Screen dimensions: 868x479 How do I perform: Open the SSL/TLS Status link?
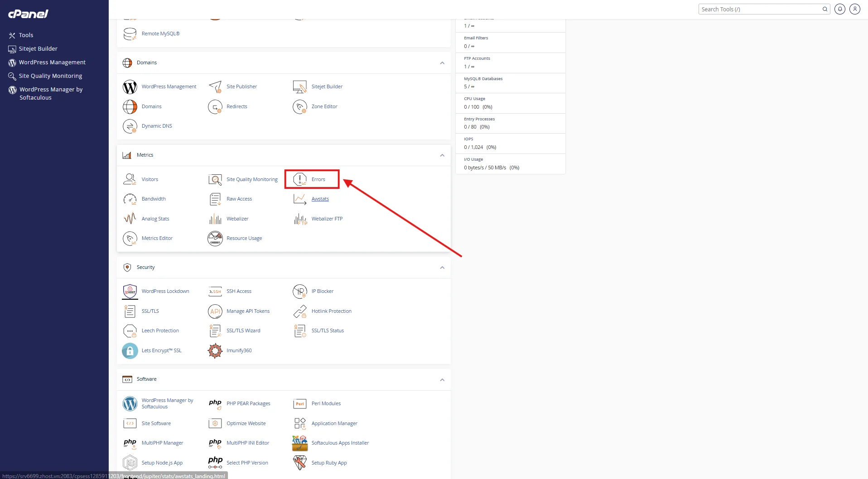click(328, 331)
